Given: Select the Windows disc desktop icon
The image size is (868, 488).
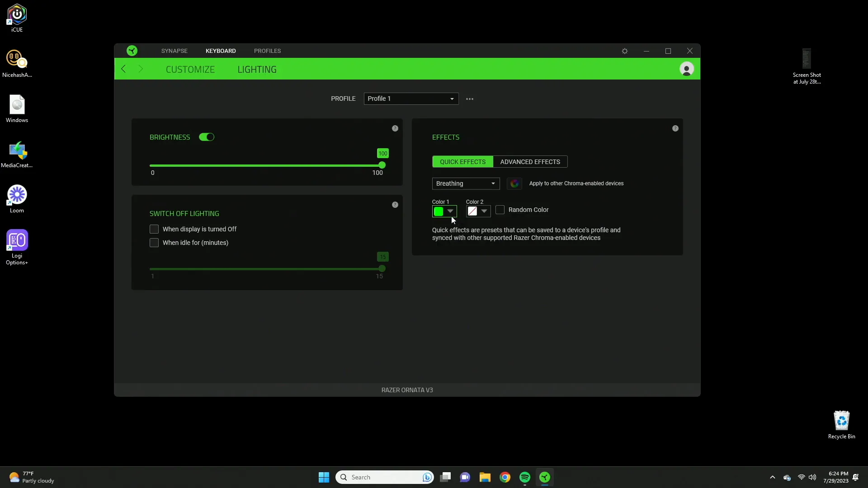Looking at the screenshot, I should [17, 109].
